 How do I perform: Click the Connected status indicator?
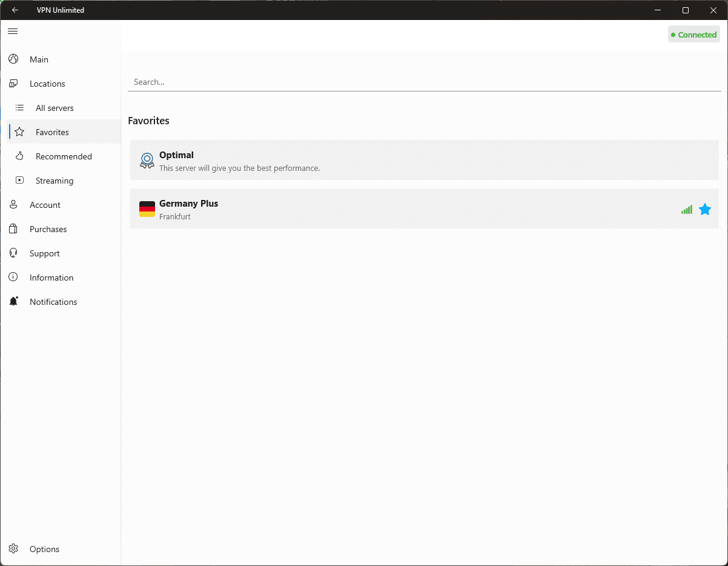coord(693,35)
